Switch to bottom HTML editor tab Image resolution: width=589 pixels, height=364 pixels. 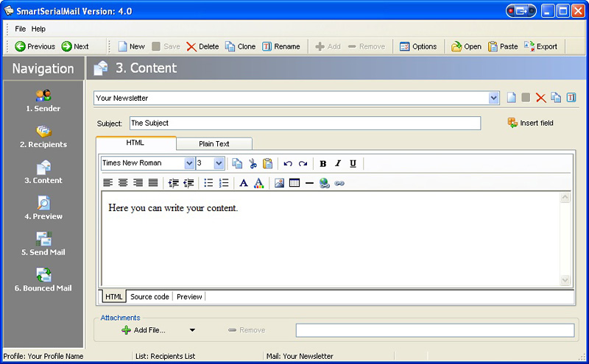(114, 296)
